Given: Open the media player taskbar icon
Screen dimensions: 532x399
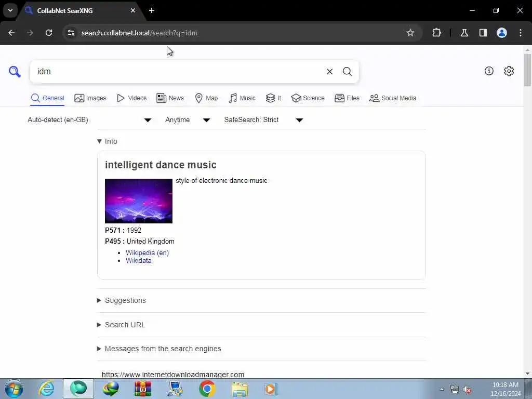Looking at the screenshot, I should (271, 389).
